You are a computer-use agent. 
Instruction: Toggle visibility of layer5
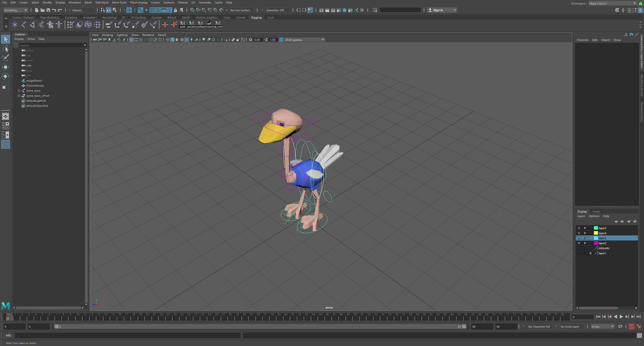pos(579,228)
